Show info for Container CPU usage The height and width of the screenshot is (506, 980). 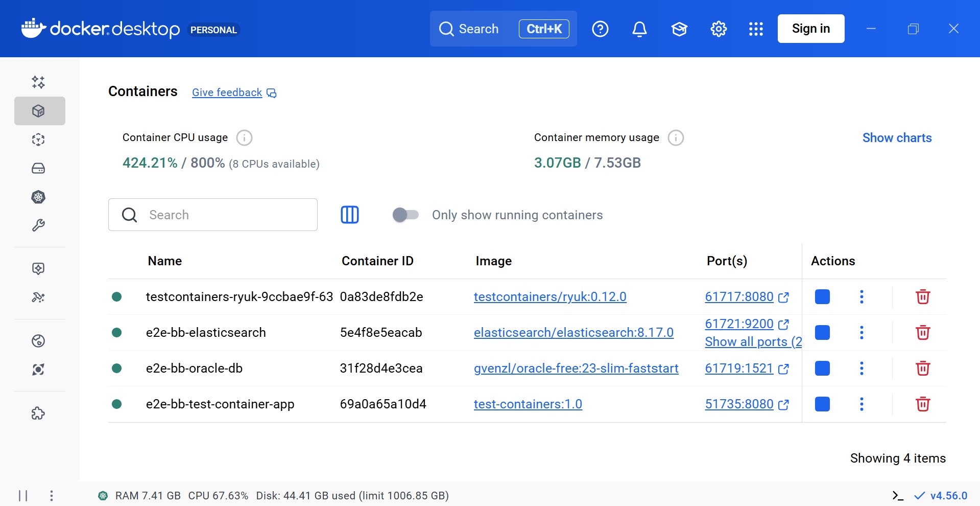244,137
